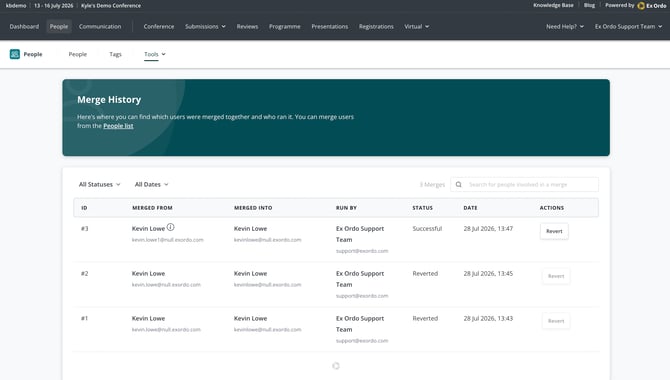Screen dimensions: 670x380
Task: Click the info icon beside Kevin Lowe
Action: (170, 227)
